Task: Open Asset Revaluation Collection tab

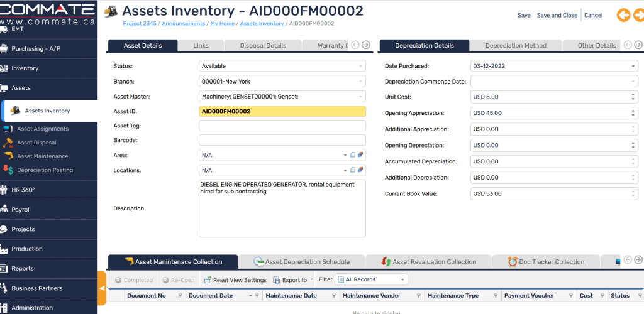Action: coord(429,261)
